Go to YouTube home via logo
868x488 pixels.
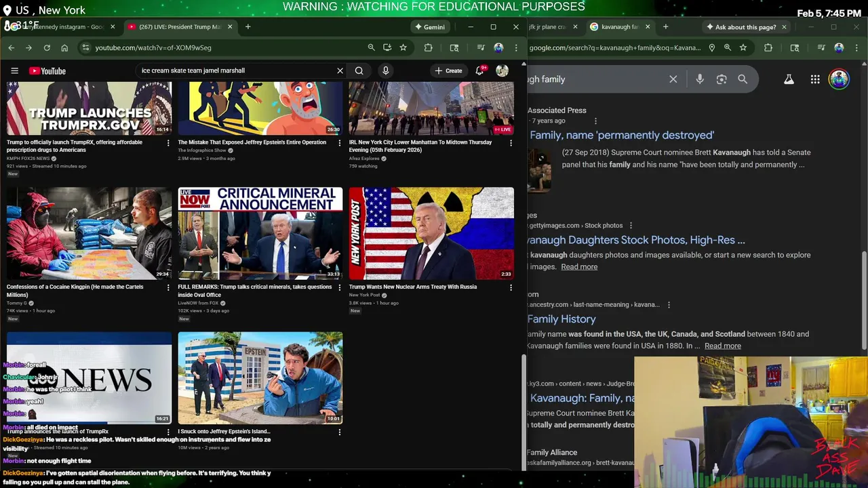pyautogui.click(x=47, y=70)
